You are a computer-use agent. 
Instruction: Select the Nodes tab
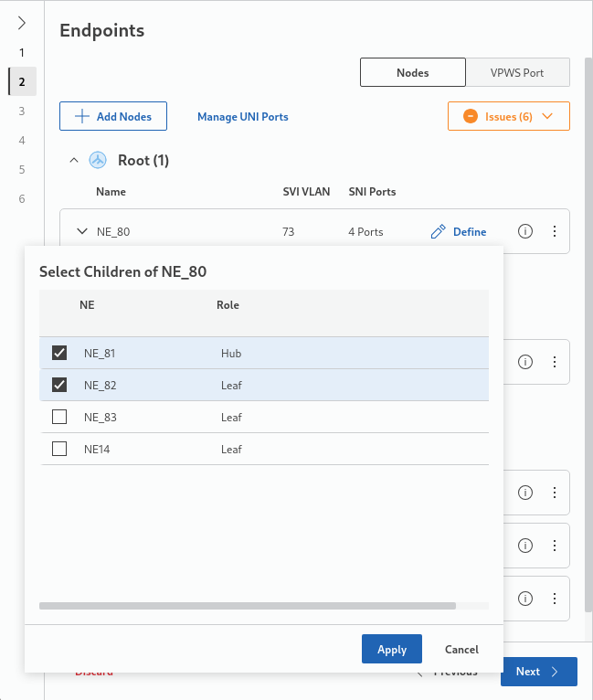413,72
